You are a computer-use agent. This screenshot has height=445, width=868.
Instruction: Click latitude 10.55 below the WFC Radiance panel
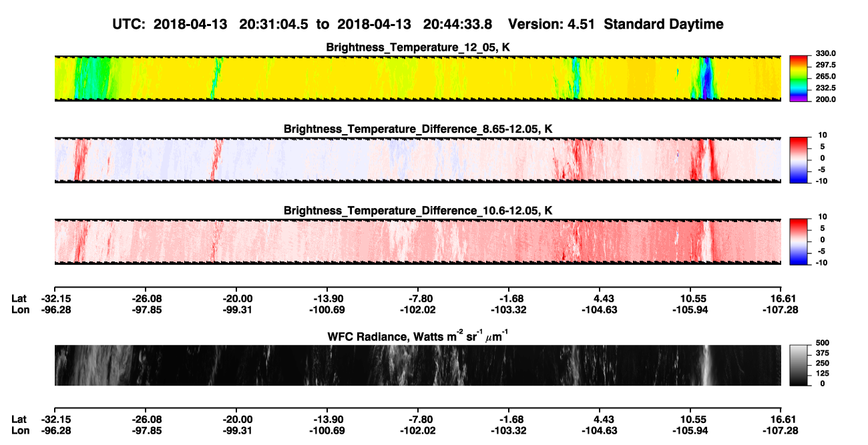(693, 420)
